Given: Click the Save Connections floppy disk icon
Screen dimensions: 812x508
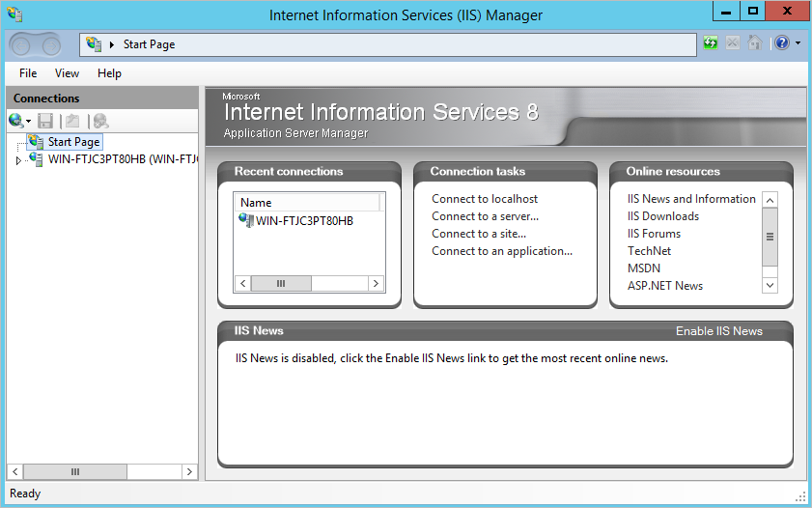Looking at the screenshot, I should [45, 121].
